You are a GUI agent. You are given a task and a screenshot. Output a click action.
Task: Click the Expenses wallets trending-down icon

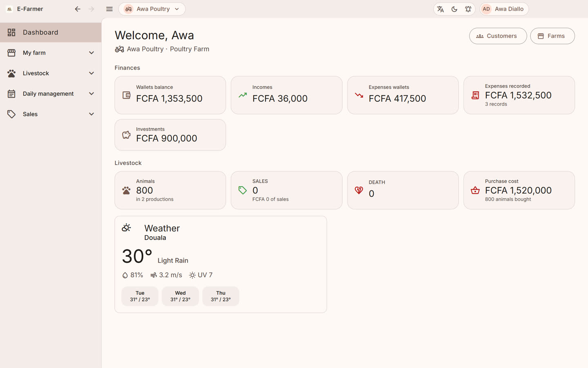[359, 95]
